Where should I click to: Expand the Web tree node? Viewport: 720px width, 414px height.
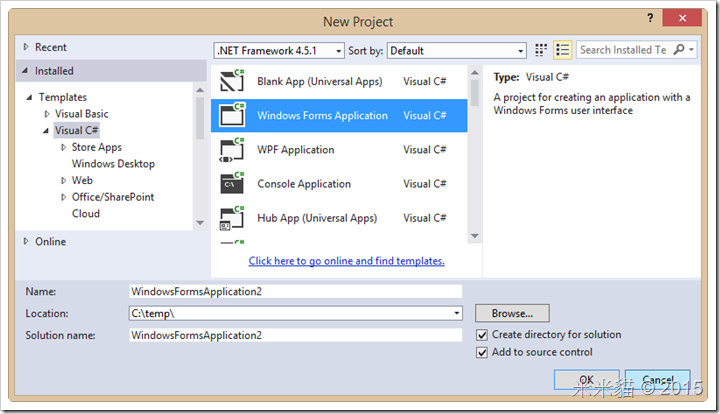[63, 180]
